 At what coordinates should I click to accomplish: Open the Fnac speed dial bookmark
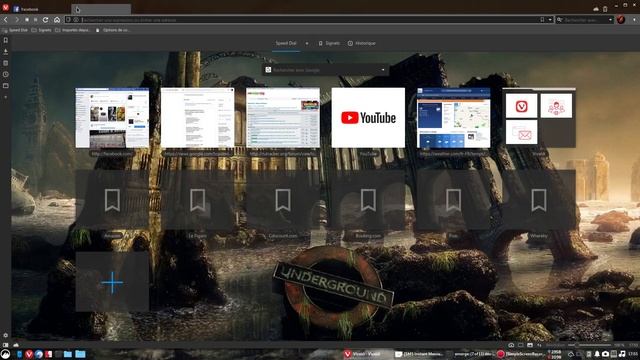point(453,200)
